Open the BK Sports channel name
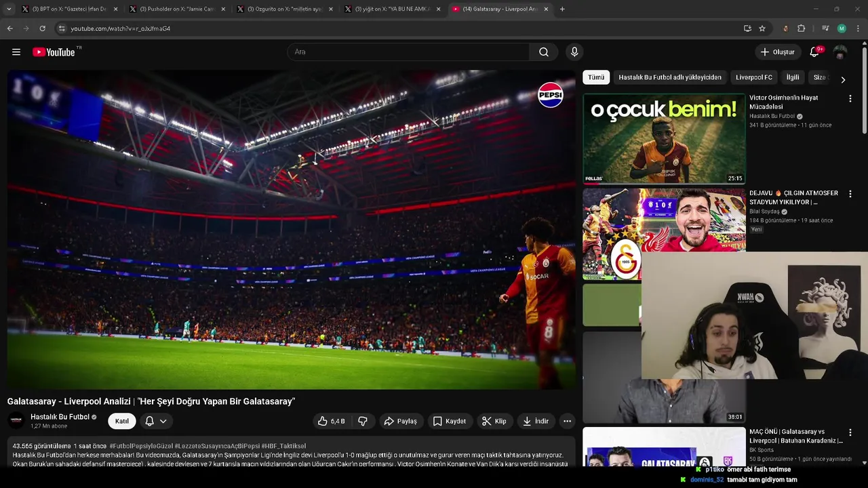 pos(762,450)
